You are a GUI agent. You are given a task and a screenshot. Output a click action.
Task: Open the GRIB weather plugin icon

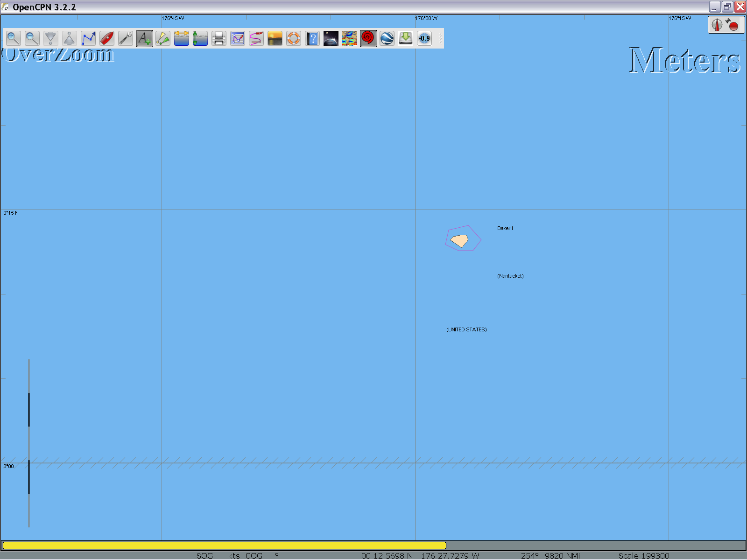pyautogui.click(x=350, y=38)
